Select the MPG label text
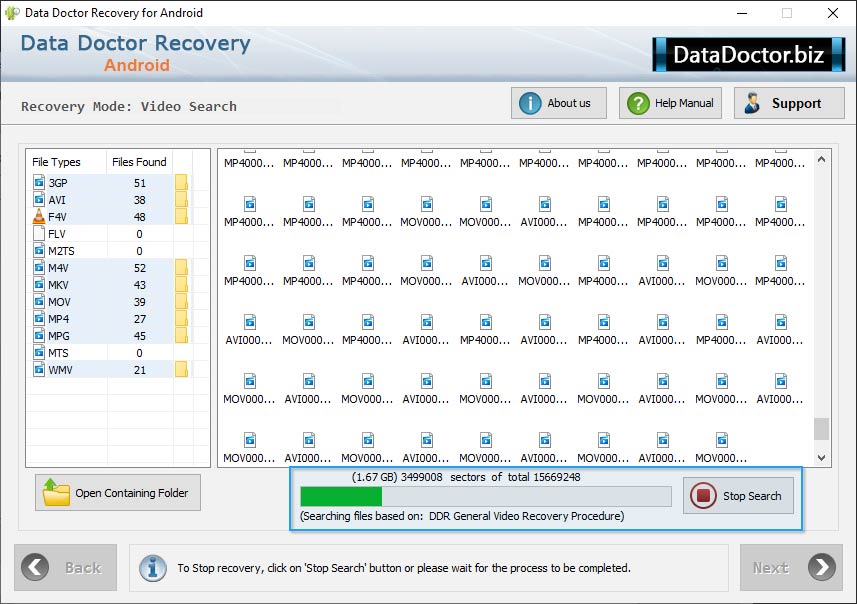Viewport: 857px width, 604px height. 59,336
